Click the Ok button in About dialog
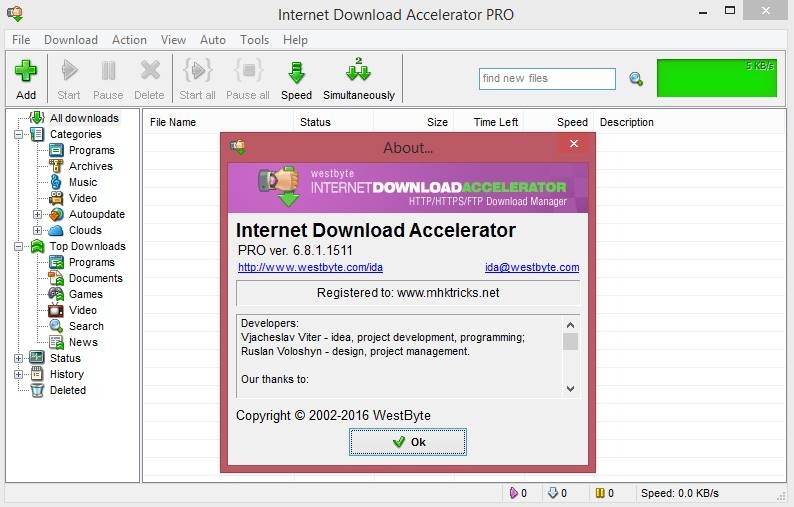 [x=408, y=442]
